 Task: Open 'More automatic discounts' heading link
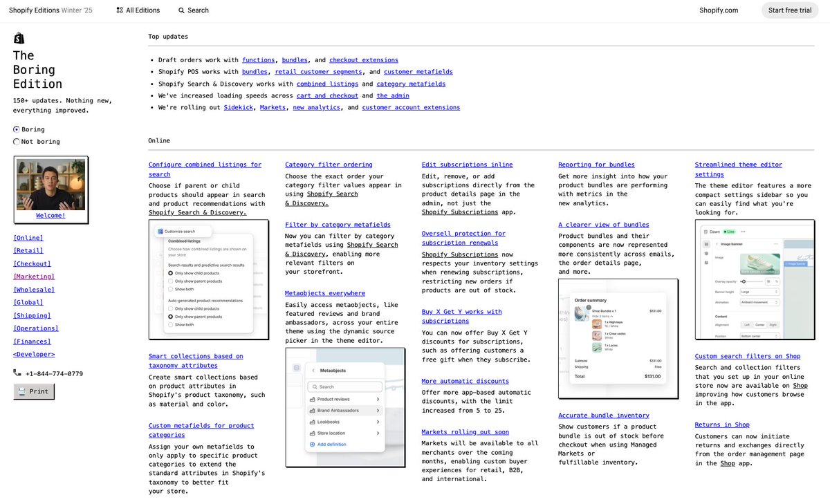click(465, 381)
